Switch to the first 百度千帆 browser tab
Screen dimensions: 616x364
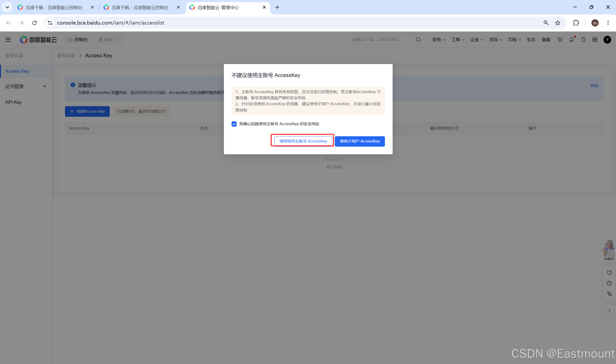(x=54, y=8)
